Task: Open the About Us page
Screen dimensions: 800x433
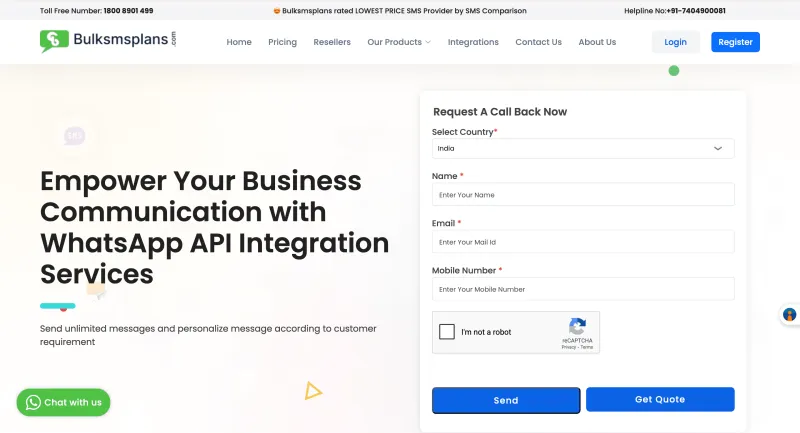Action: pos(597,42)
